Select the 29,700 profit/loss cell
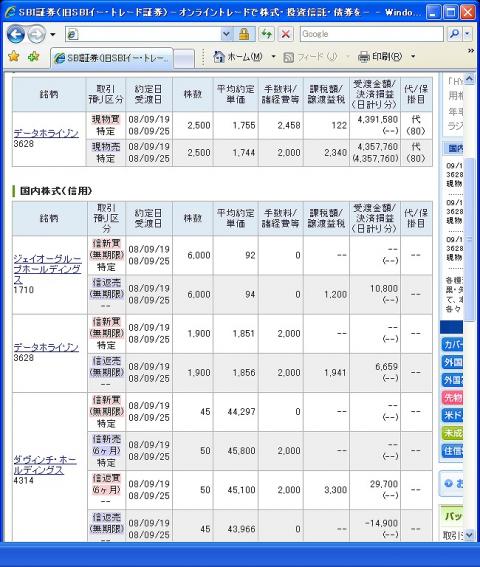The image size is (480, 567). coord(375,490)
